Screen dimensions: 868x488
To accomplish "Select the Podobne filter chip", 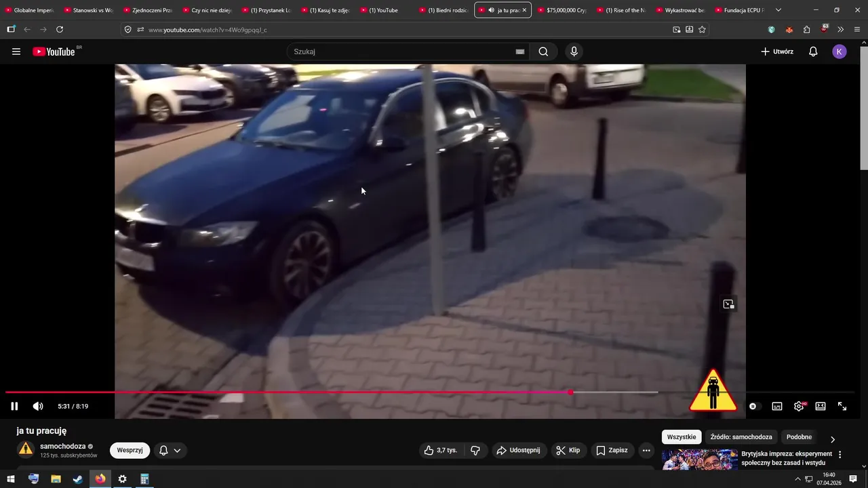I will tap(799, 437).
